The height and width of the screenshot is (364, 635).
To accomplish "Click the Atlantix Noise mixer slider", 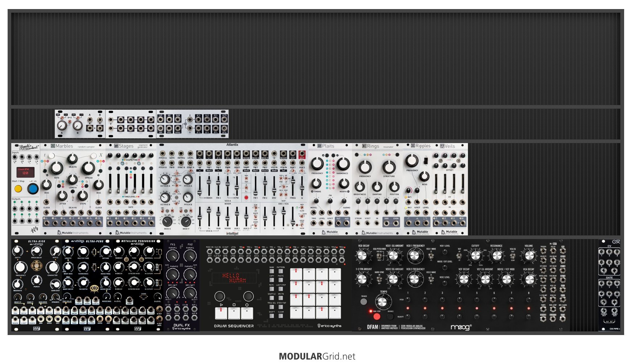I will (x=228, y=216).
